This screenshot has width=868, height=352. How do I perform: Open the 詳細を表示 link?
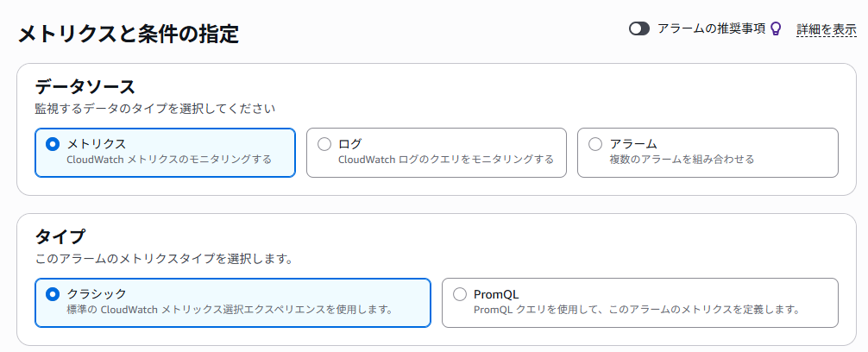pos(827,29)
